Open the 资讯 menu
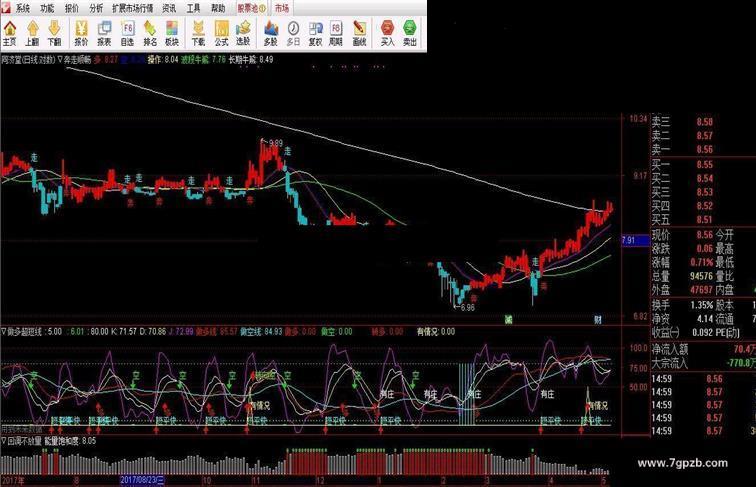 [169, 8]
